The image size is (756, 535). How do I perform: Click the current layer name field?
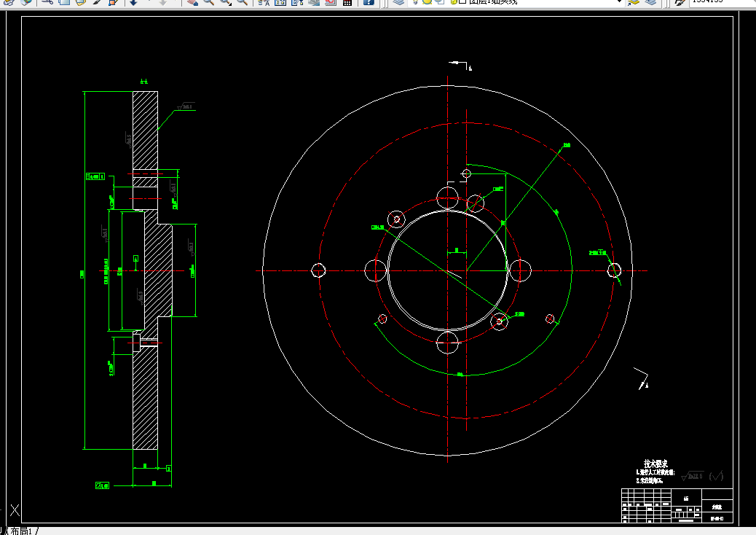click(493, 1)
